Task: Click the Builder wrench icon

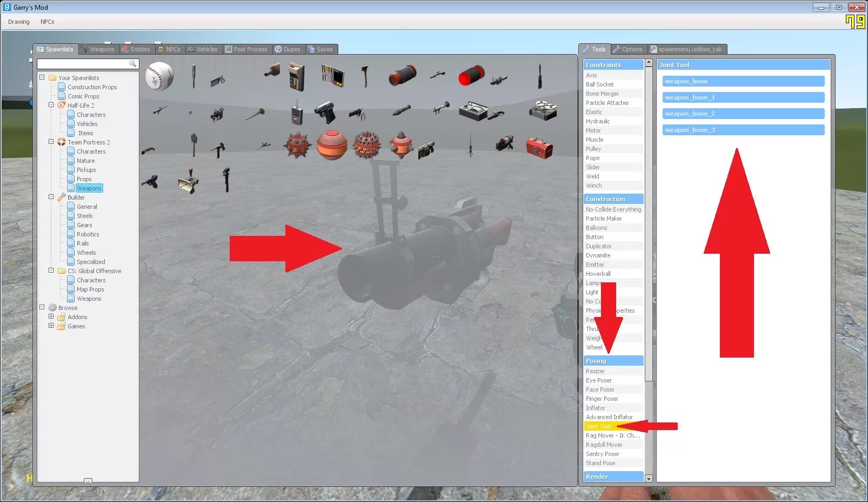Action: tap(62, 197)
